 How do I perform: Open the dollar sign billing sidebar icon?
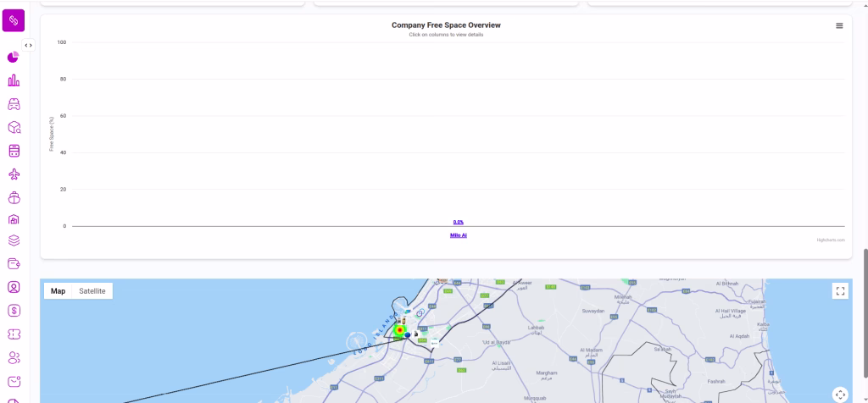14,311
